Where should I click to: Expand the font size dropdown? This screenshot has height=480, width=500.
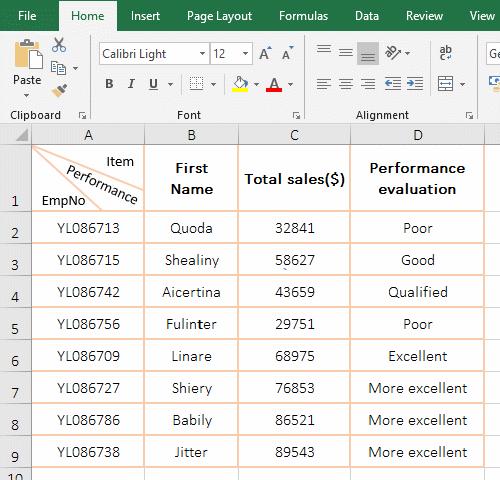click(x=245, y=54)
